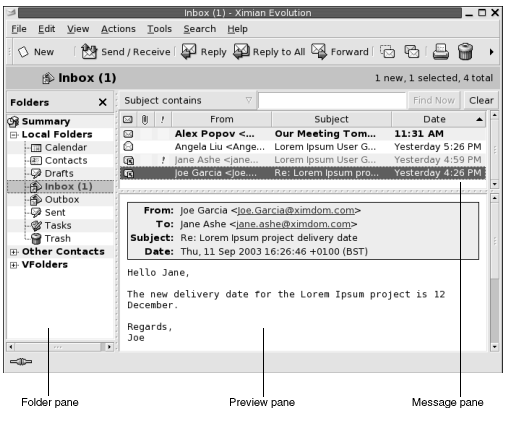Screen dimensions: 509x421
Task: Click the window menu icon in title bar
Action: [x=11, y=13]
